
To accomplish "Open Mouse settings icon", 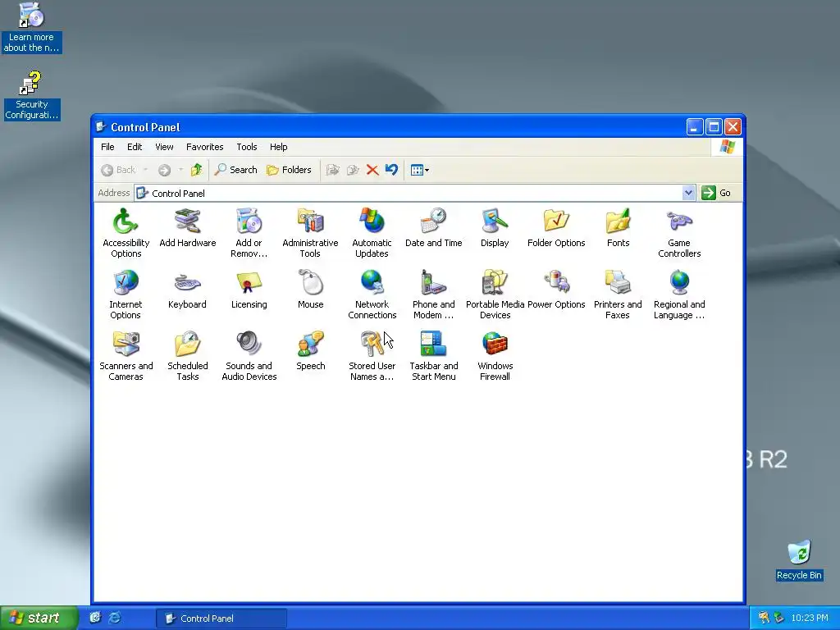I will point(310,290).
